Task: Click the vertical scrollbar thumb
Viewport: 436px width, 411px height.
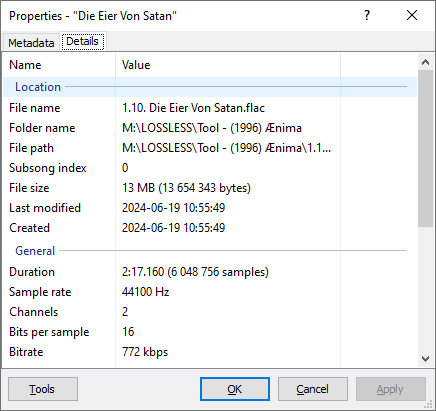Action: [x=425, y=148]
